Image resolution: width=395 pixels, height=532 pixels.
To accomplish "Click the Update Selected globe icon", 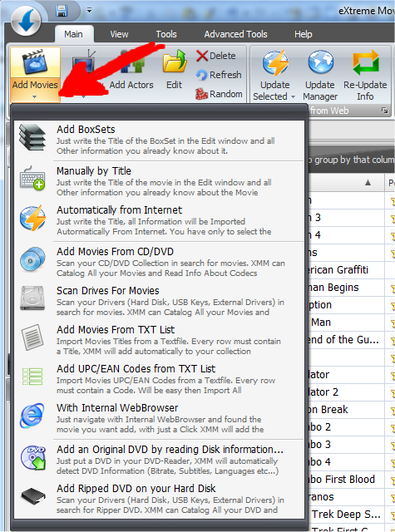I will (x=275, y=62).
